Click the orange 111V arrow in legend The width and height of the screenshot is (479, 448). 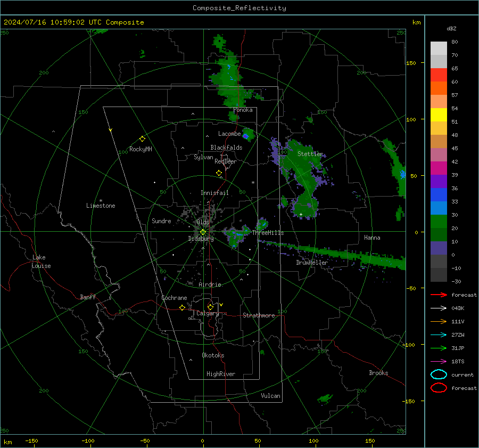pyautogui.click(x=439, y=321)
